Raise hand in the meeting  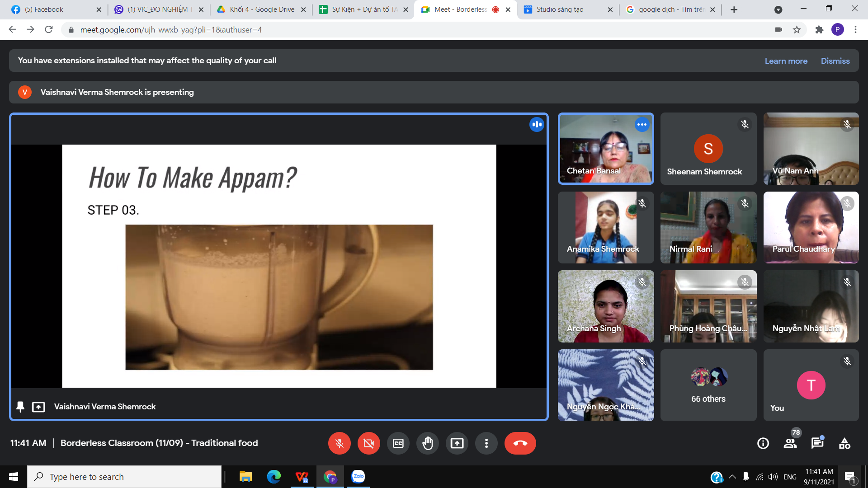[x=428, y=443]
